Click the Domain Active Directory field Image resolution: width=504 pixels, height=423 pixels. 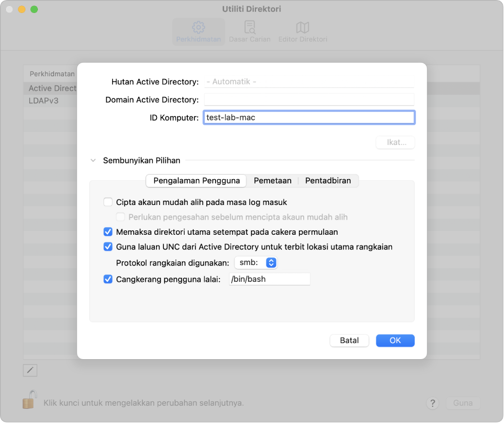click(309, 100)
